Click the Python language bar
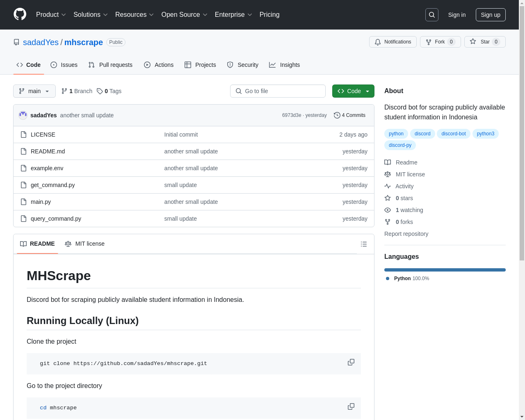The height and width of the screenshot is (420, 525). coord(445,270)
